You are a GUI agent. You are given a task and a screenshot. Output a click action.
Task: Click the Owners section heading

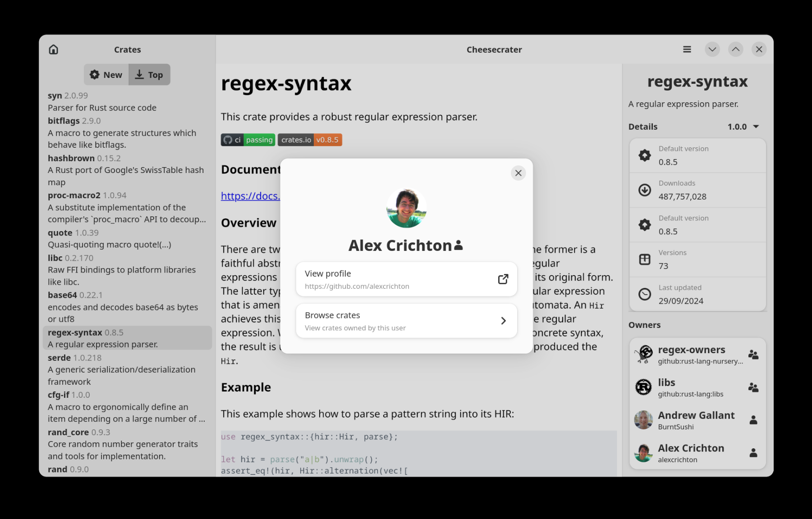click(644, 325)
